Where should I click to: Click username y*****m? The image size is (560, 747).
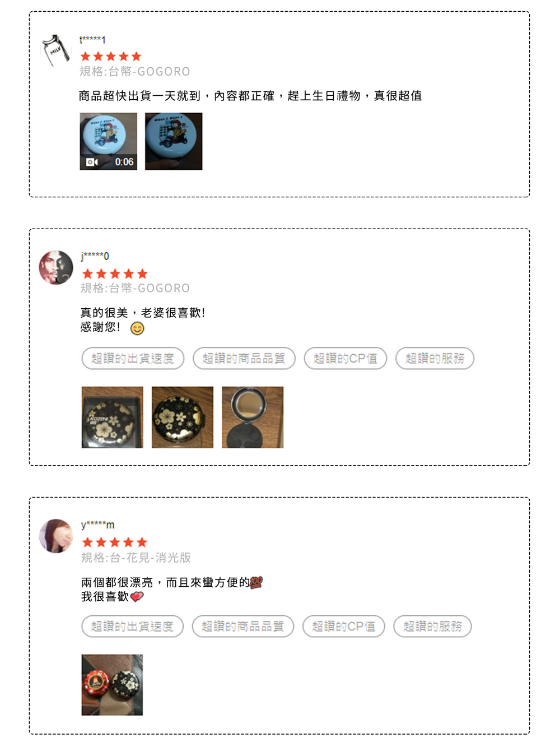tap(98, 525)
